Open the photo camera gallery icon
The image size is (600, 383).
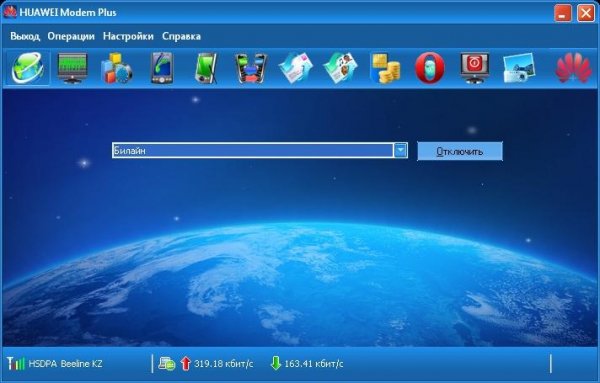[519, 68]
